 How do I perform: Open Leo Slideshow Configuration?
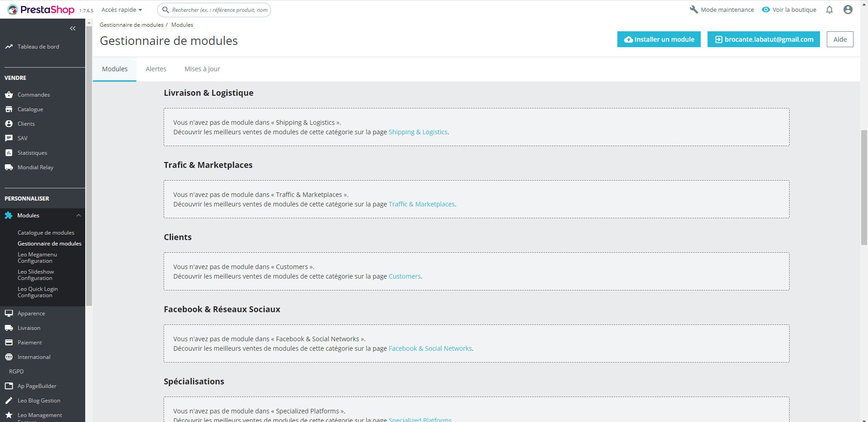pyautogui.click(x=36, y=275)
